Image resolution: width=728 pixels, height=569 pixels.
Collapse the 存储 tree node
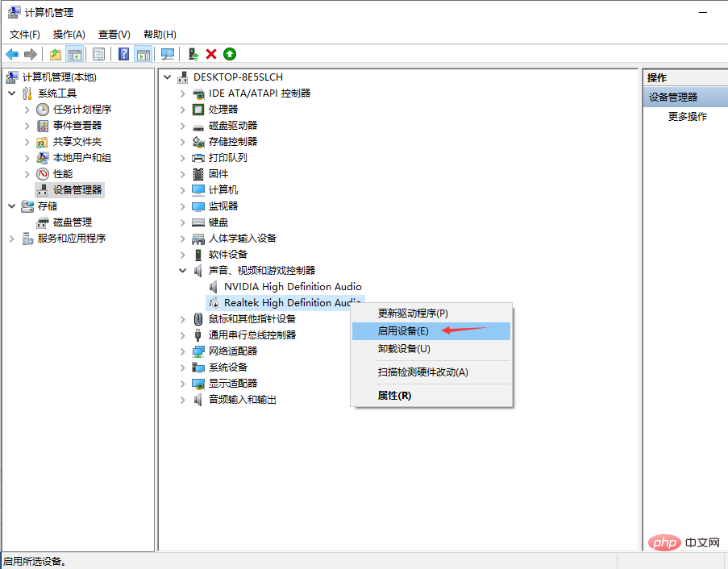12,206
